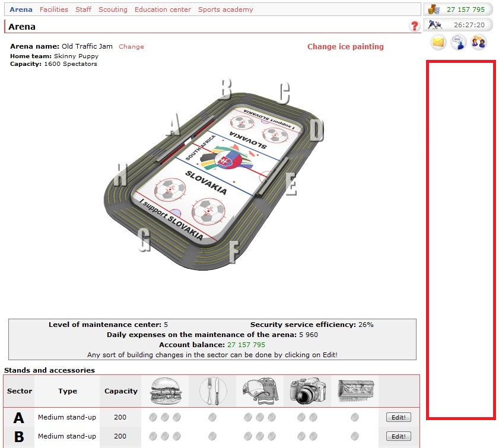Open the friends group icon

tap(479, 42)
